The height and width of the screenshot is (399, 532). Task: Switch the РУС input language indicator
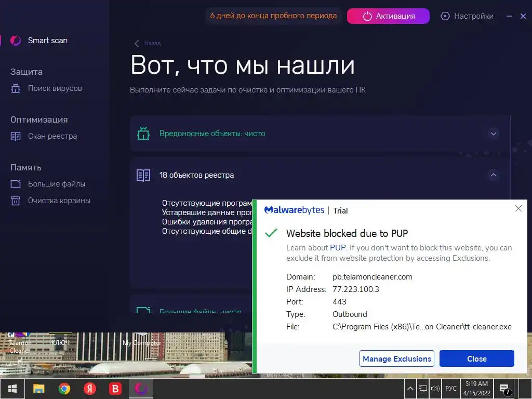coord(451,389)
